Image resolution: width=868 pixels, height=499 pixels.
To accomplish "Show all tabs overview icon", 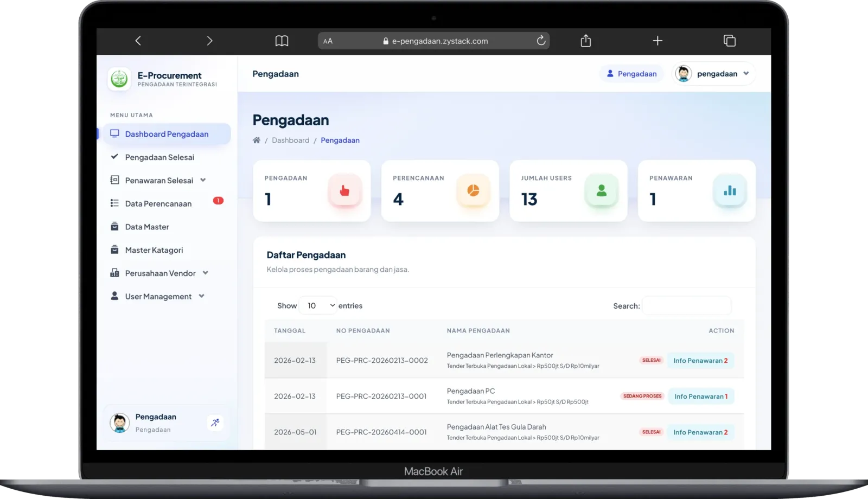I will click(730, 41).
